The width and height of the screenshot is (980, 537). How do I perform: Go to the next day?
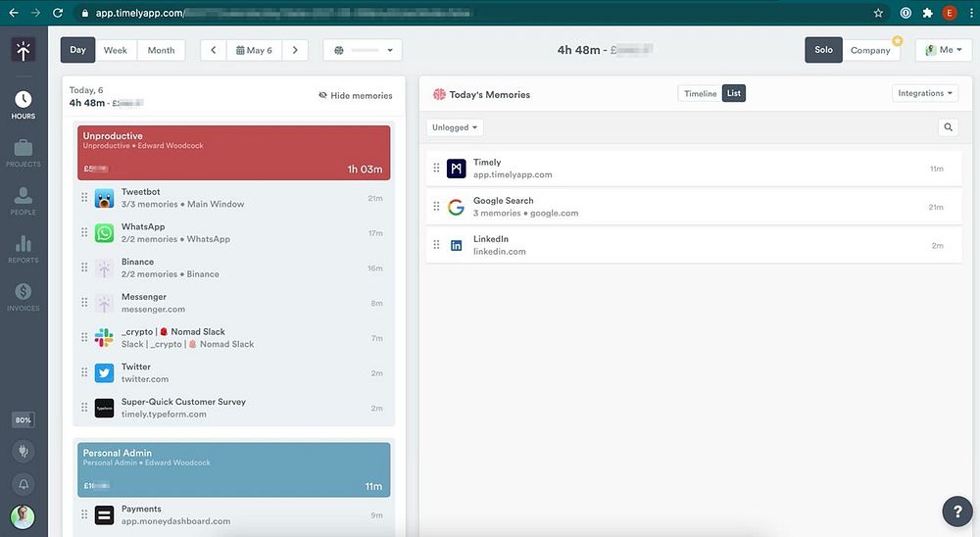pos(295,50)
